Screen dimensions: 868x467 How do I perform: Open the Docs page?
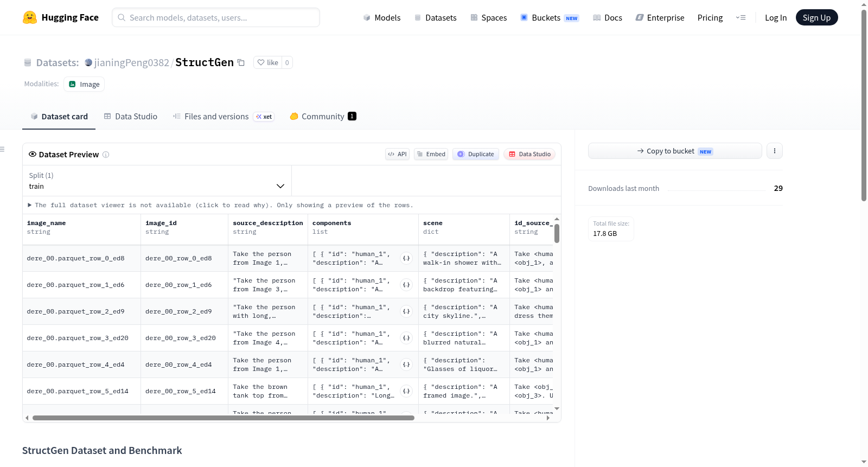coord(608,17)
